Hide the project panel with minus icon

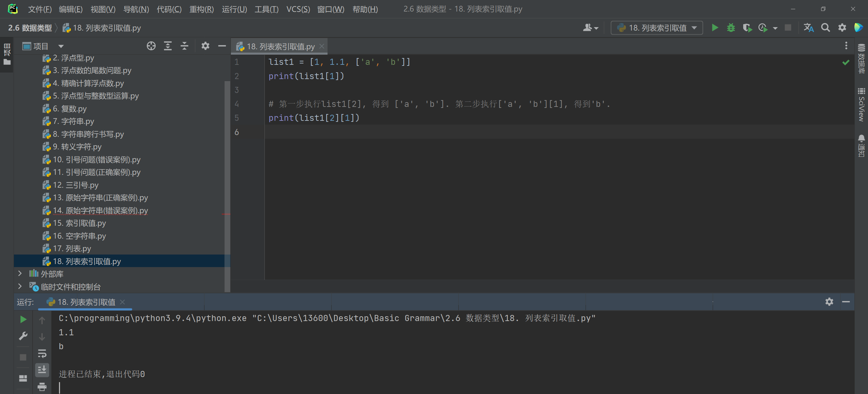coord(222,46)
